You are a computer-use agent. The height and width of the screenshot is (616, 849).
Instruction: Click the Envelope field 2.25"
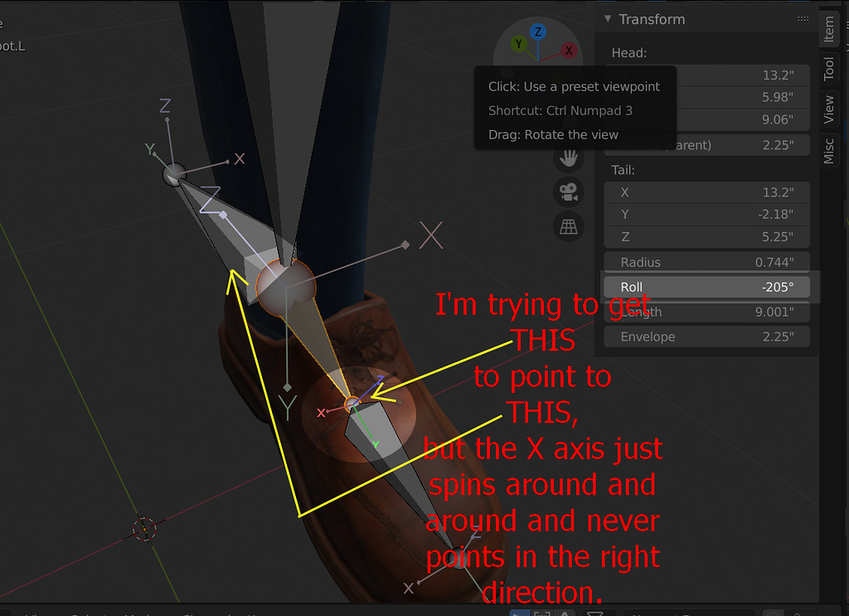point(706,337)
